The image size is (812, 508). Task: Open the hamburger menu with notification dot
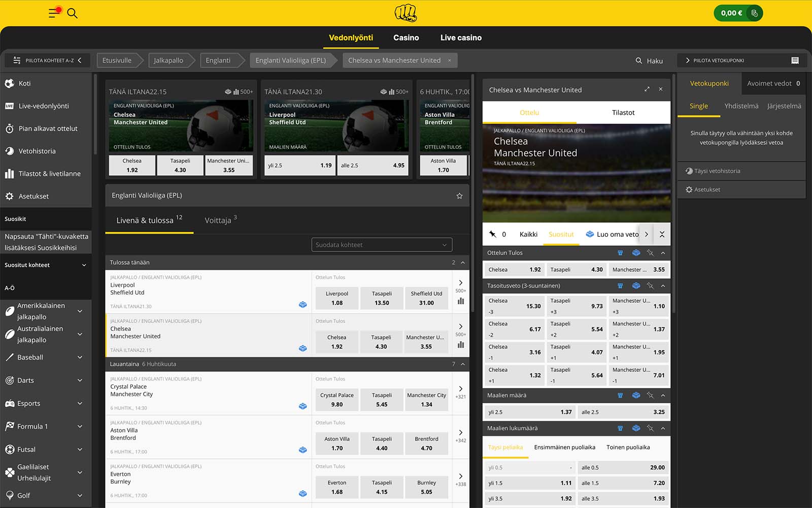pyautogui.click(x=53, y=13)
